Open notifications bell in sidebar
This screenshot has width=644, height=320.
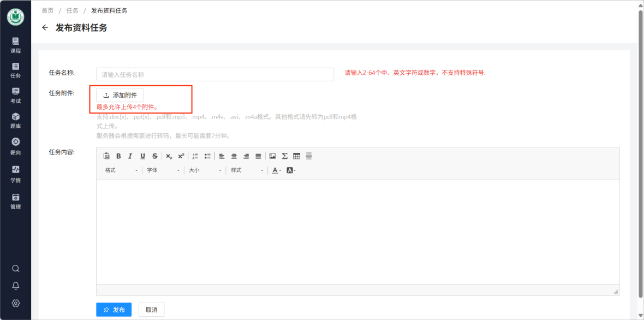click(16, 286)
